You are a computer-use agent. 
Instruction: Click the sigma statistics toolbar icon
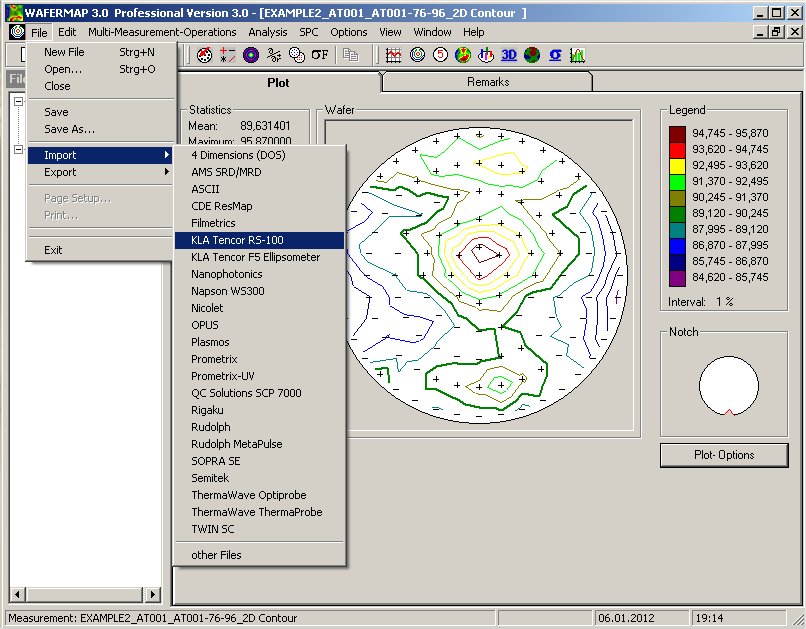555,55
